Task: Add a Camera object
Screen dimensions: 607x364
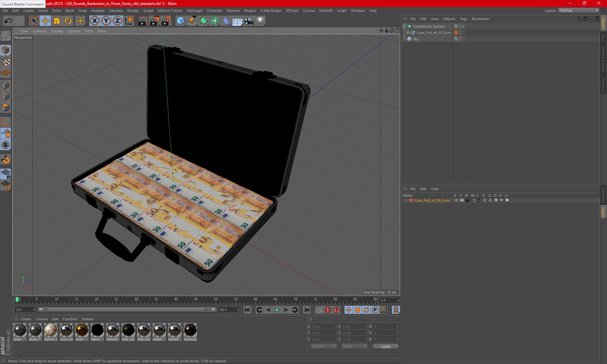Action: [249, 21]
